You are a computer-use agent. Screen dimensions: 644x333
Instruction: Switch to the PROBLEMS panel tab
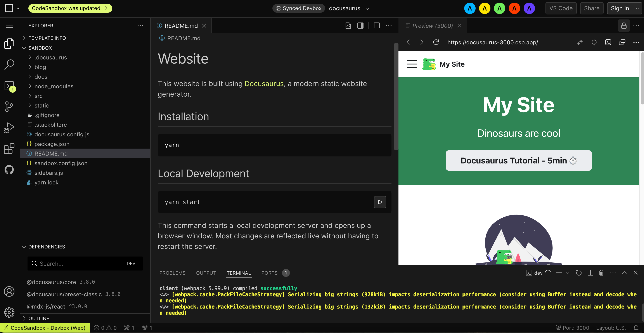[172, 273]
